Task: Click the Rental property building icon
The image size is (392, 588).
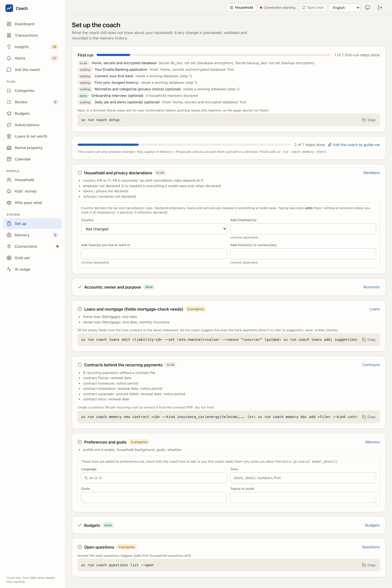Action: (x=9, y=148)
